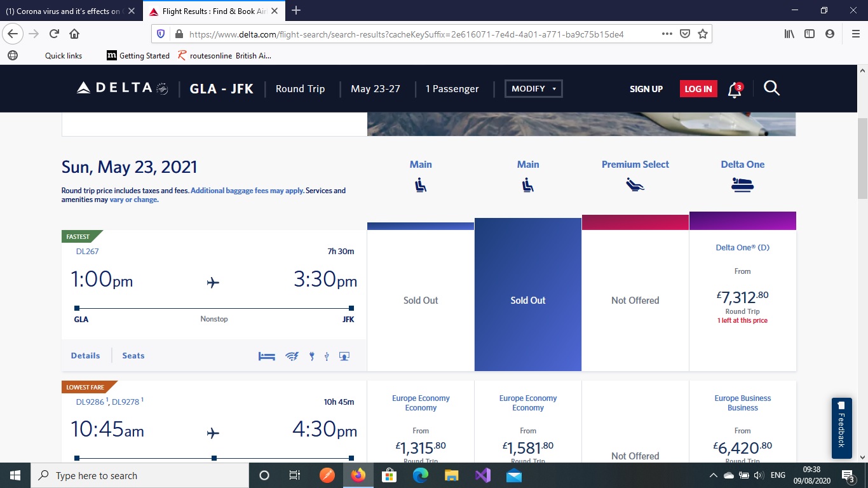Open Getting Started bookmark
This screenshot has height=488, width=868.
pyautogui.click(x=138, y=56)
